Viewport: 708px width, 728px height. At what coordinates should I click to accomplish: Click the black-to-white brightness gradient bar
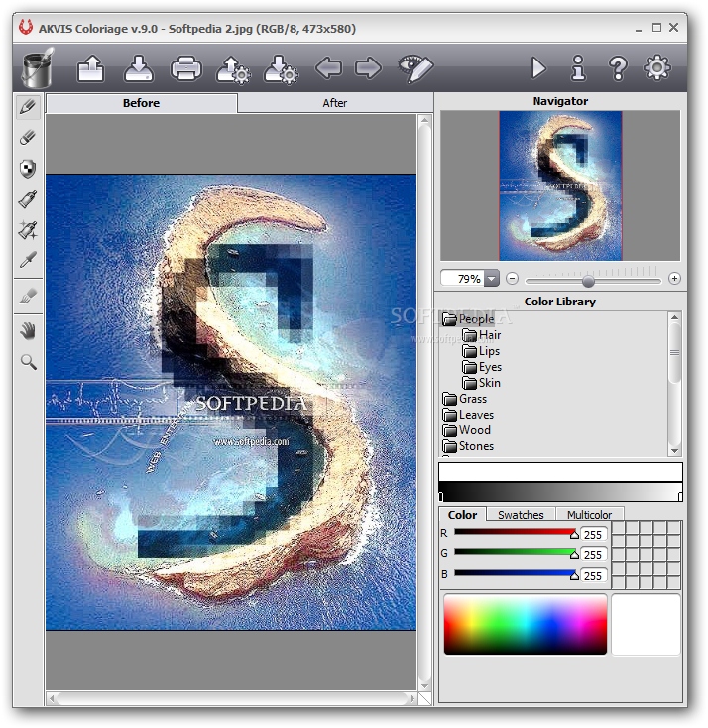pos(561,492)
